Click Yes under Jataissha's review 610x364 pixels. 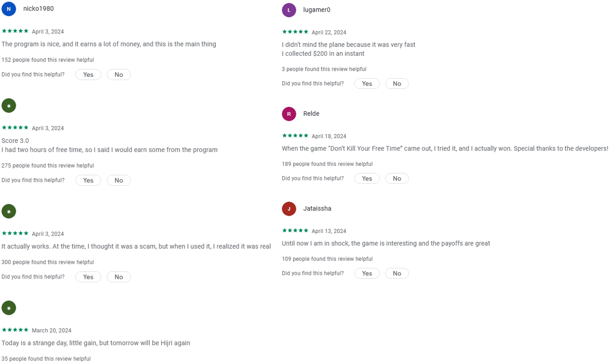coord(367,273)
